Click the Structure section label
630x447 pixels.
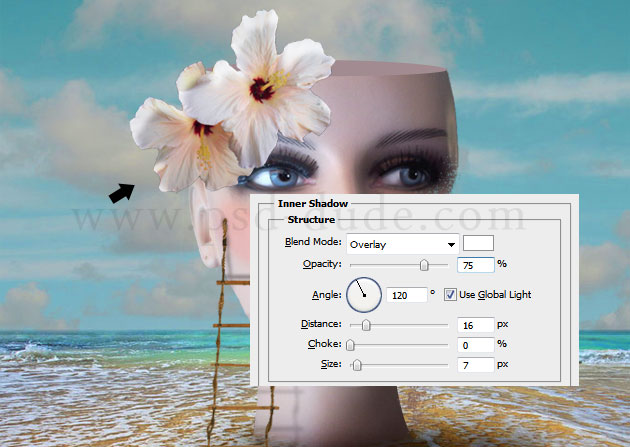point(311,220)
